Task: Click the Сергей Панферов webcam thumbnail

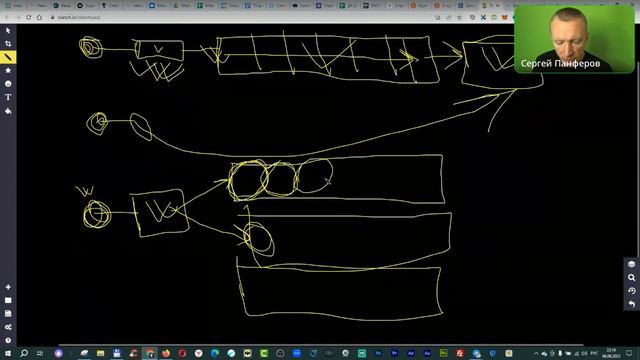Action: [574, 39]
